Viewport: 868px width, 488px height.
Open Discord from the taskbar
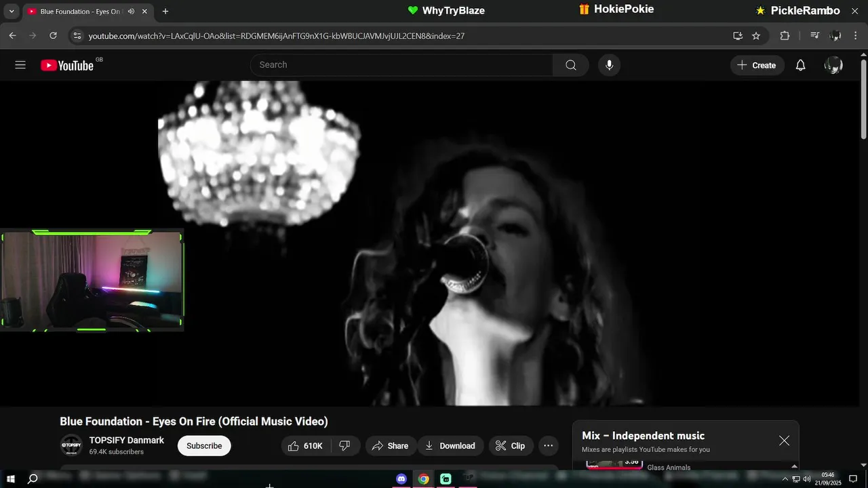(x=401, y=479)
